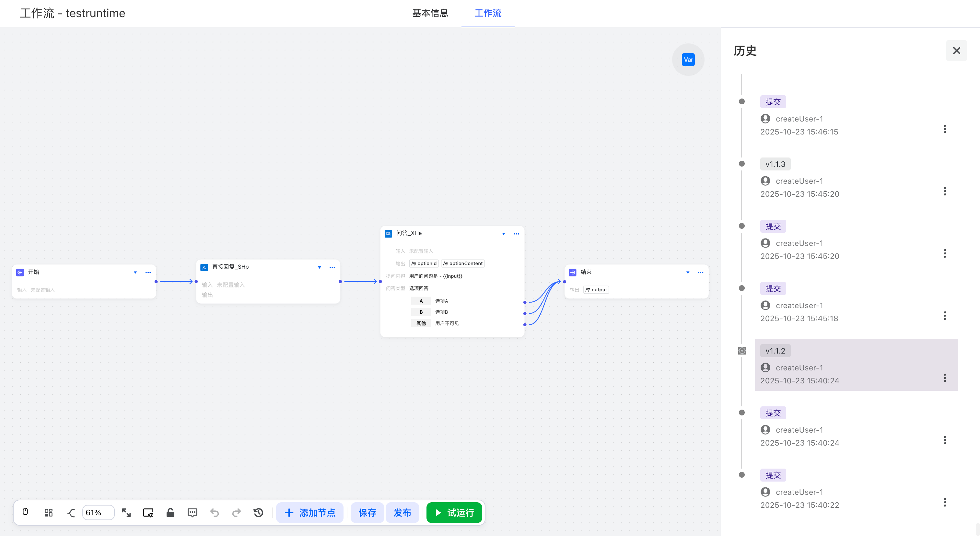The image size is (980, 536).
Task: Open more menu for v1.1.3 entry
Action: [x=945, y=191]
